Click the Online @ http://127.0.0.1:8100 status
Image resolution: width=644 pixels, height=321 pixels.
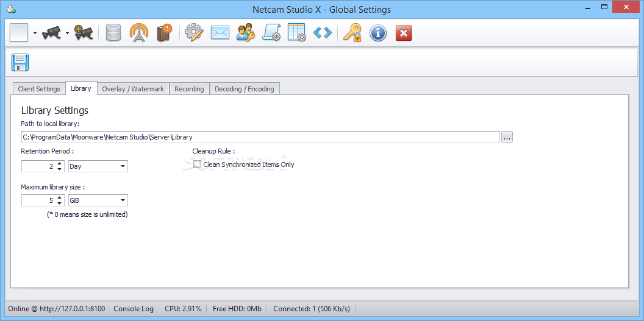[57, 309]
